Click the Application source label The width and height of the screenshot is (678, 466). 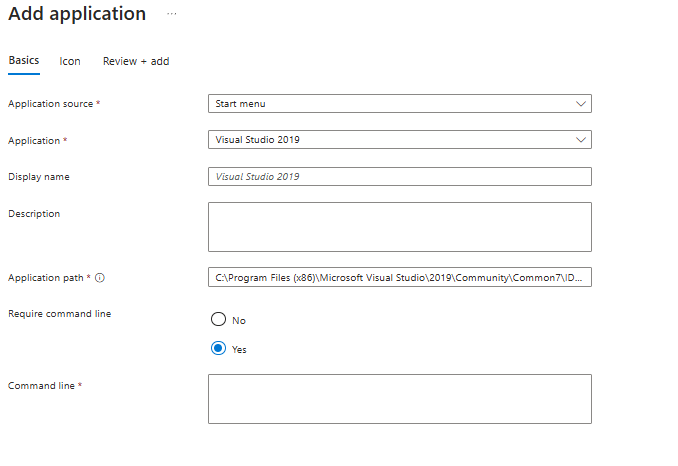[x=51, y=104]
